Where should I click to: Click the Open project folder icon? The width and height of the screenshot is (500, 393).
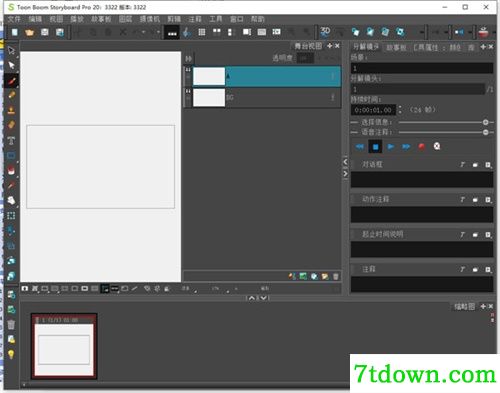click(x=30, y=32)
